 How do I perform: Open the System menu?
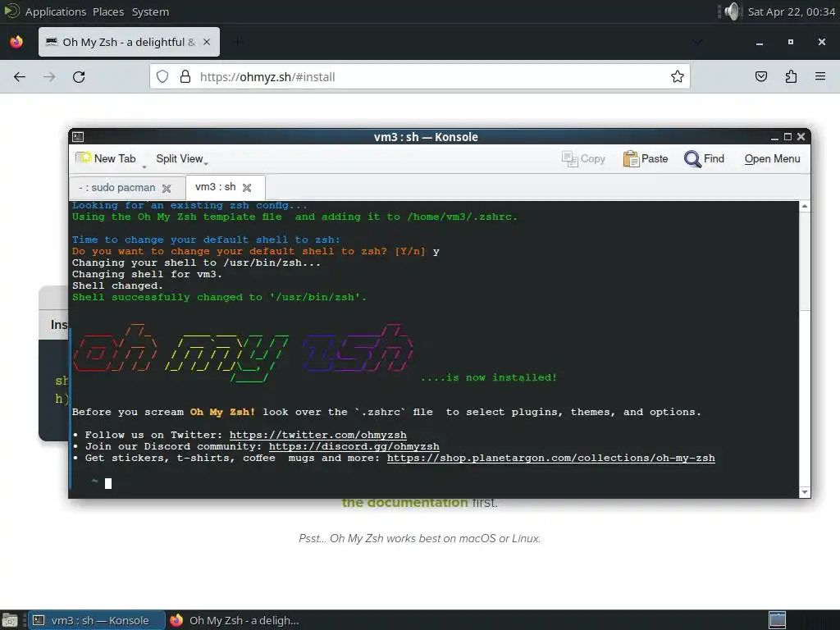(x=150, y=11)
